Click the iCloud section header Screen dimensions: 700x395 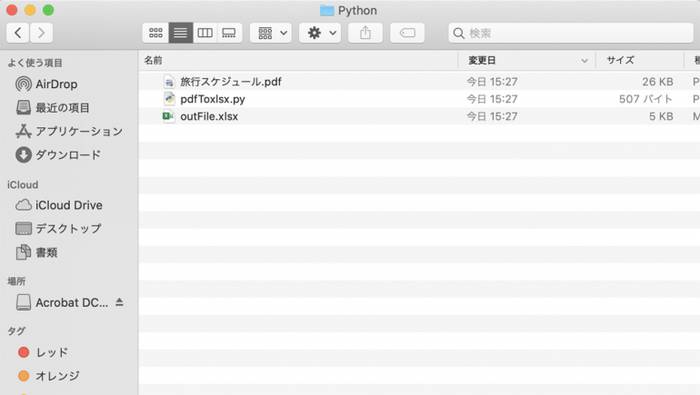coord(23,185)
